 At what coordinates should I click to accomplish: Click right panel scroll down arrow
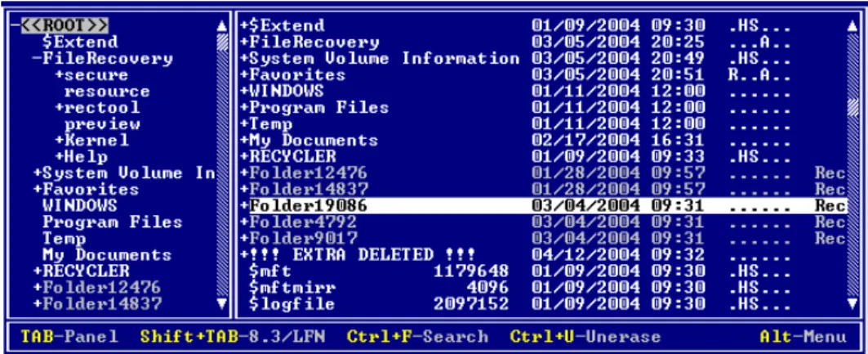point(852,303)
